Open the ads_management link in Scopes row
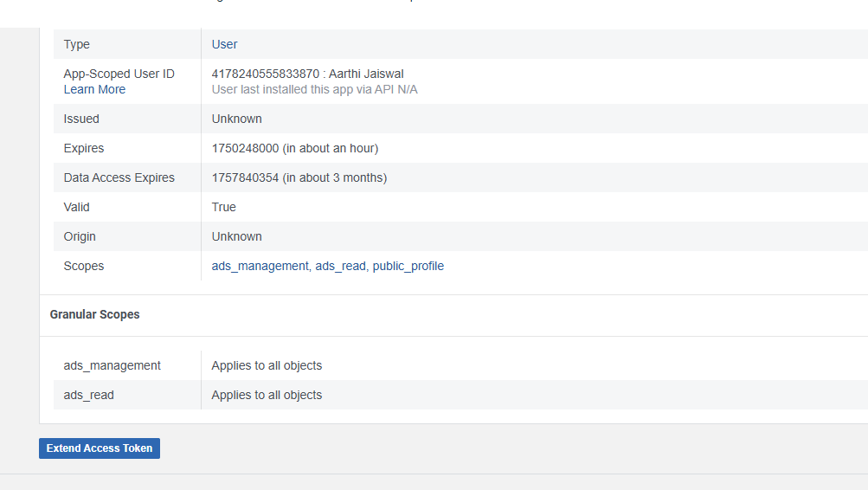The height and width of the screenshot is (490, 868). tap(260, 266)
